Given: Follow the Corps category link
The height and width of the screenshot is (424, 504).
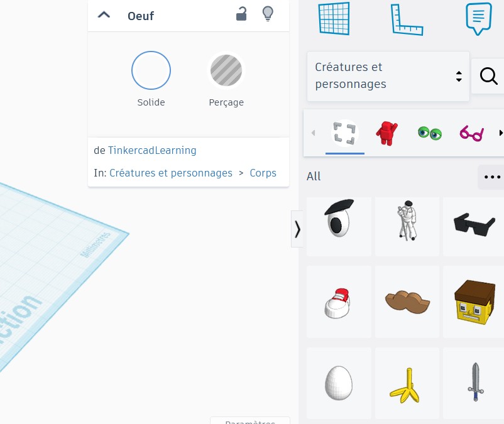Looking at the screenshot, I should pos(263,173).
